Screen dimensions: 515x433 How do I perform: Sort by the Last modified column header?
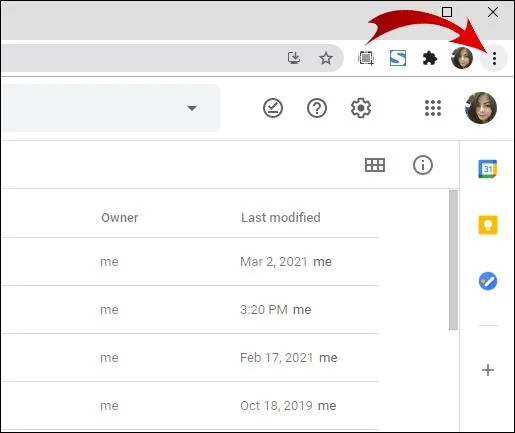tap(281, 217)
